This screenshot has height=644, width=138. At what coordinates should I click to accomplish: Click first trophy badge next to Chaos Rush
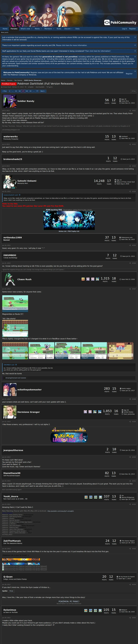tap(83, 279)
